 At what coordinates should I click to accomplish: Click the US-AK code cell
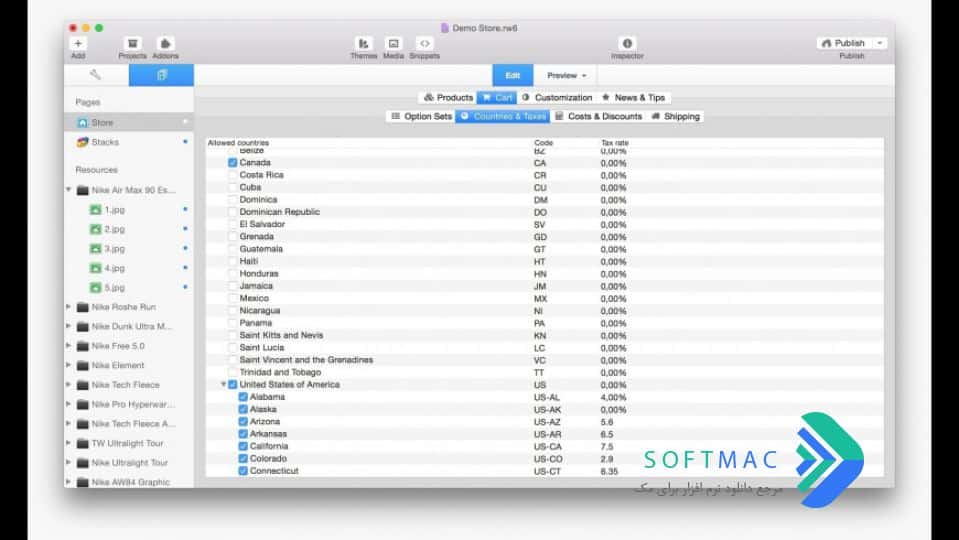click(x=547, y=410)
